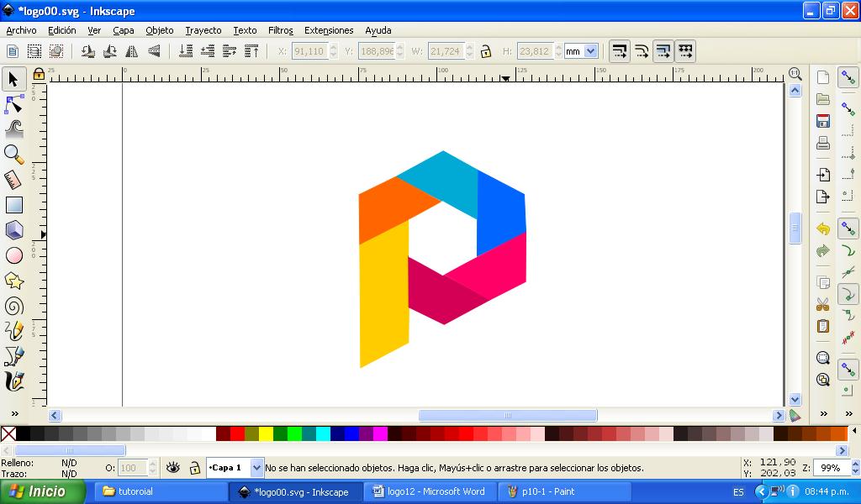Undo last action yellow arrow
Viewport: 861px width, 504px height.
(x=822, y=228)
